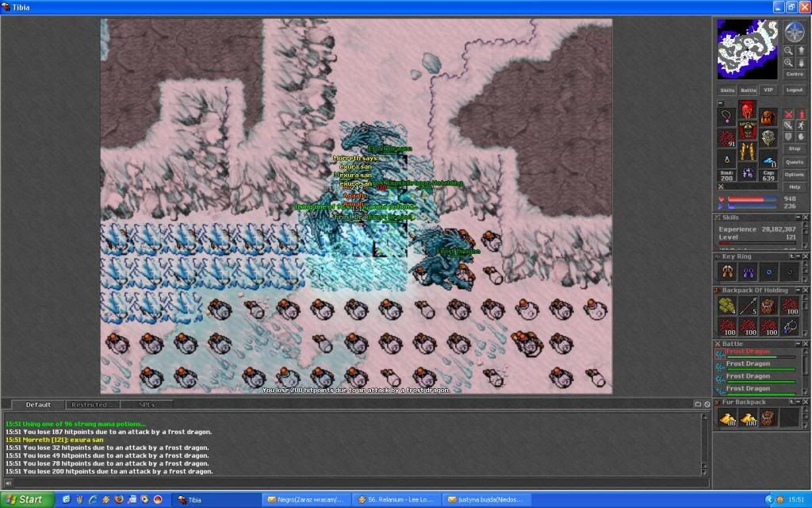Image resolution: width=812 pixels, height=508 pixels.
Task: Minimize the Backpack Of Holding panel
Action: coord(798,291)
